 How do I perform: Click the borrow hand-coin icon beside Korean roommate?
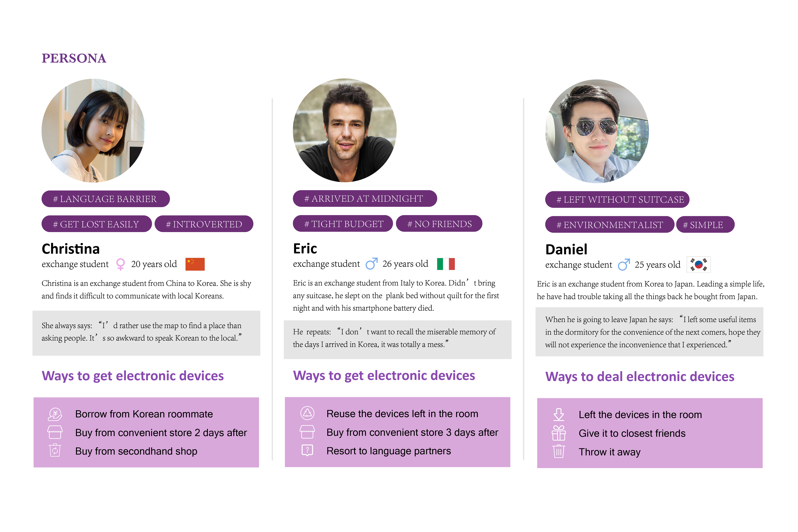tap(55, 414)
